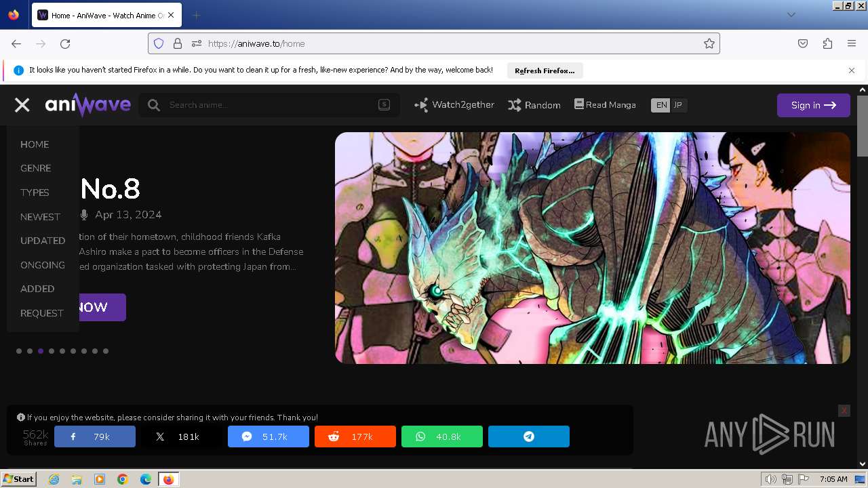Click the page scrollbar down arrow

(x=863, y=464)
